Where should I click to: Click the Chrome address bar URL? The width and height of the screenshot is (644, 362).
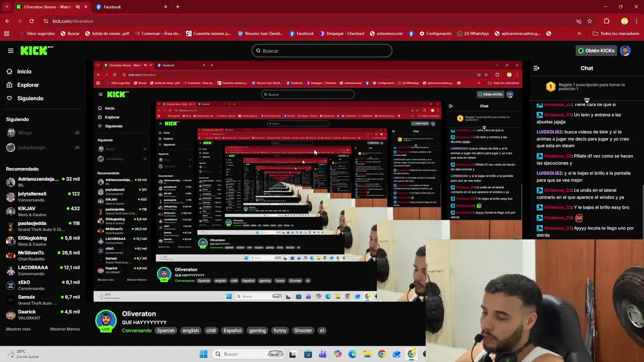[x=73, y=21]
